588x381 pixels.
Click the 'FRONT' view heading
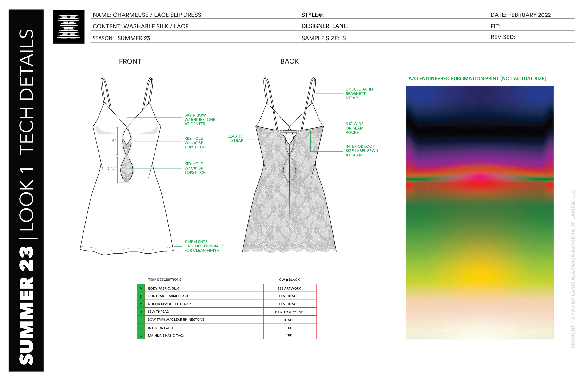[x=130, y=61]
